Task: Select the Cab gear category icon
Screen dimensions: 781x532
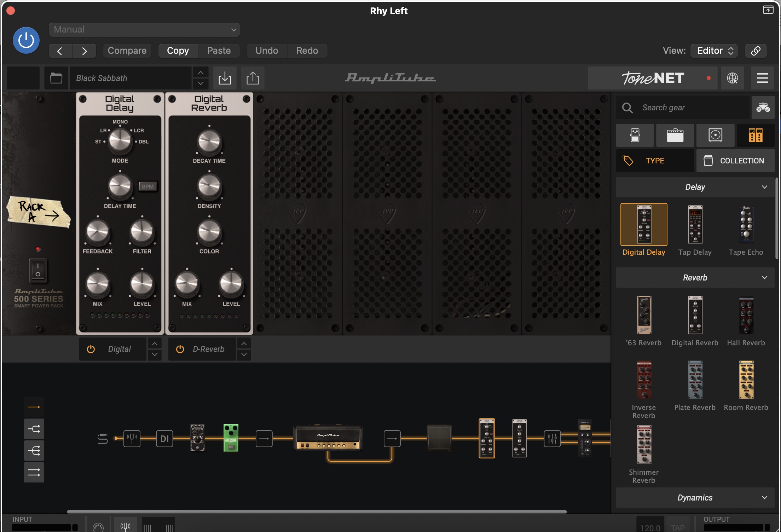Action: [716, 135]
